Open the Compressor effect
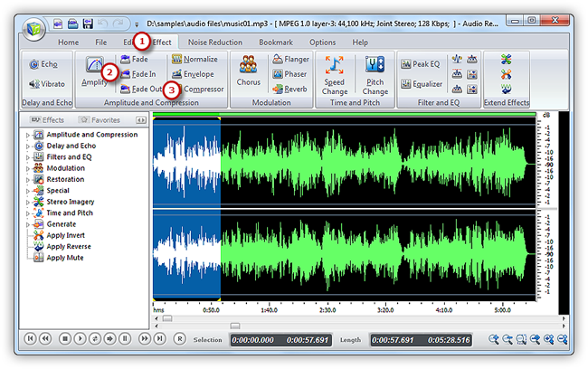 tap(201, 90)
